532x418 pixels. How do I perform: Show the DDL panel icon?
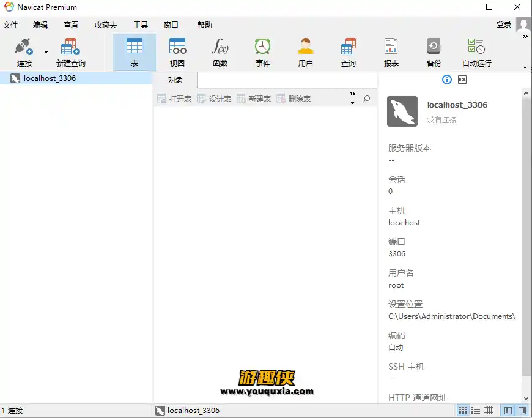(462, 80)
